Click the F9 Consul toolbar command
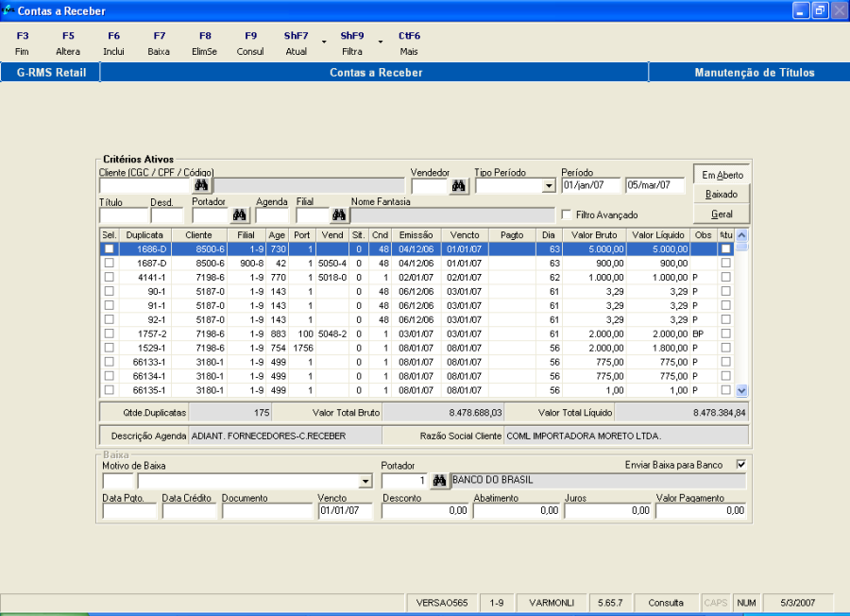This screenshot has height=616, width=850. coord(250,43)
